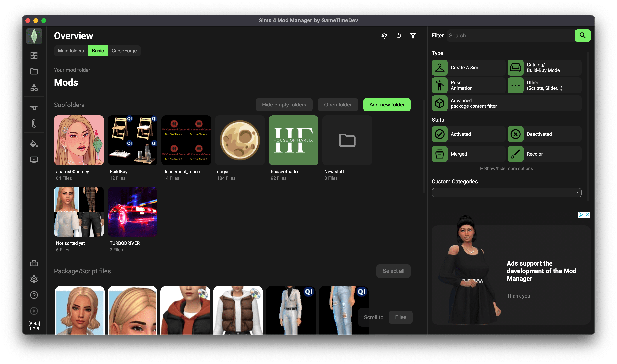The image size is (617, 364).
Task: Open the folder view in sidebar
Action: [34, 71]
